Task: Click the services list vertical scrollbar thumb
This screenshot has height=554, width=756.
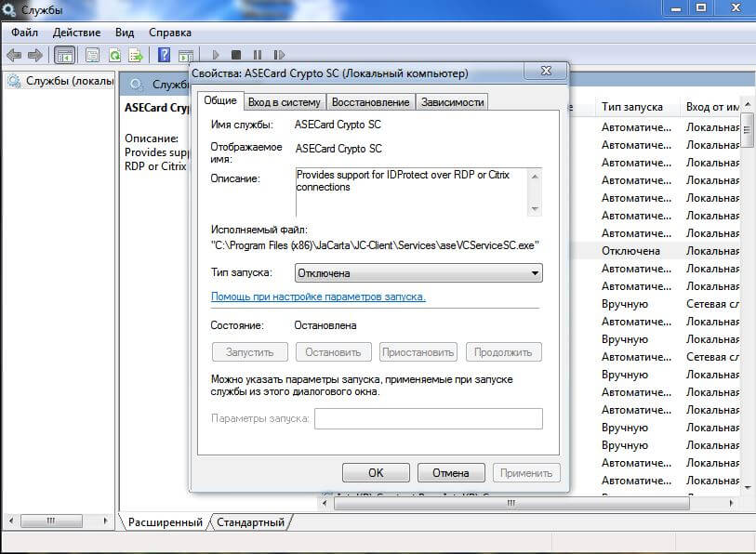Action: tap(748, 130)
